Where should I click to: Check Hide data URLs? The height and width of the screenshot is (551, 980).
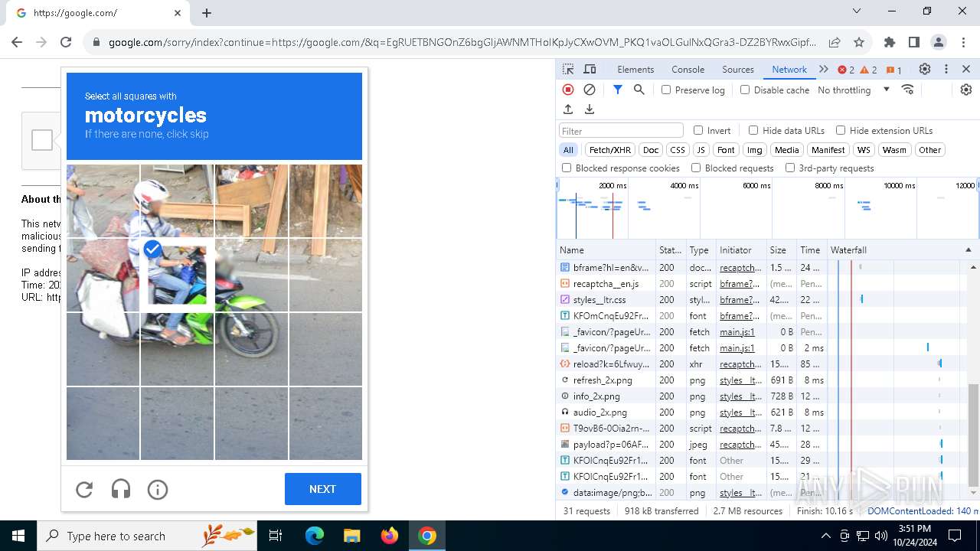pos(753,130)
